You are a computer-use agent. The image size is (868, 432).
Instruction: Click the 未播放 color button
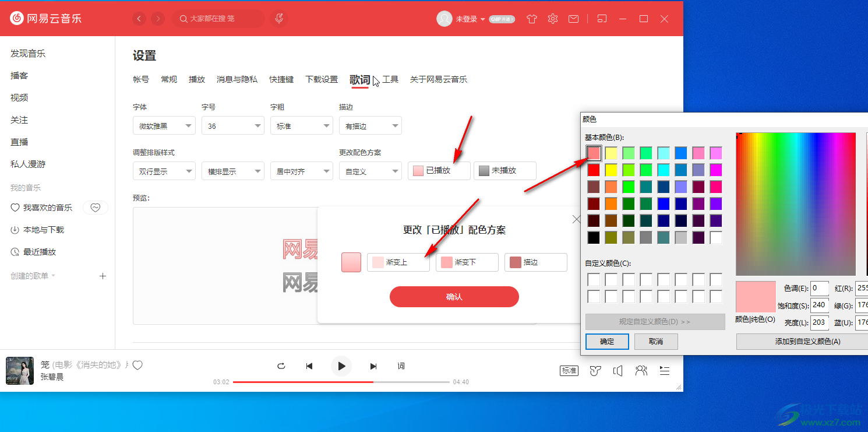coord(505,171)
